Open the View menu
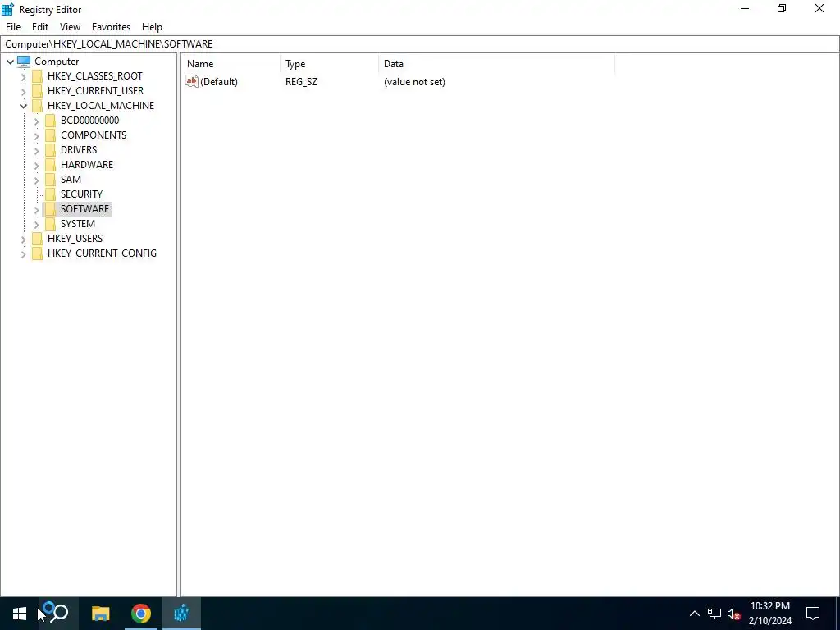 click(x=70, y=27)
